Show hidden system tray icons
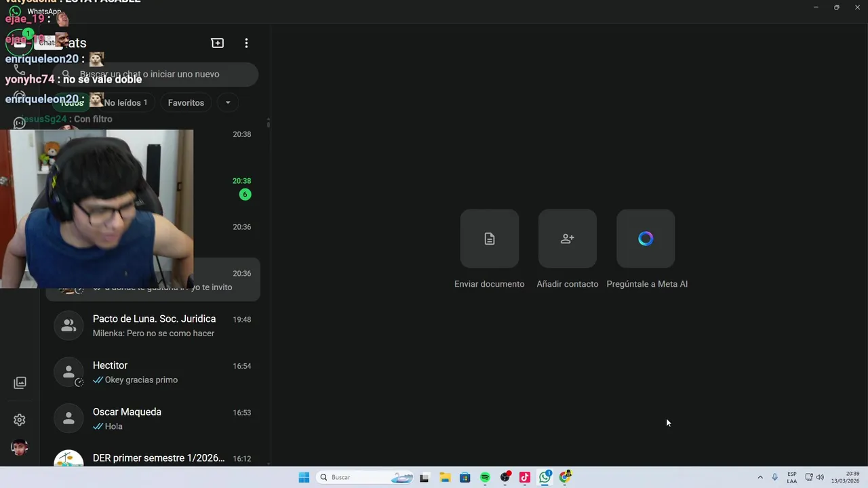 760,477
